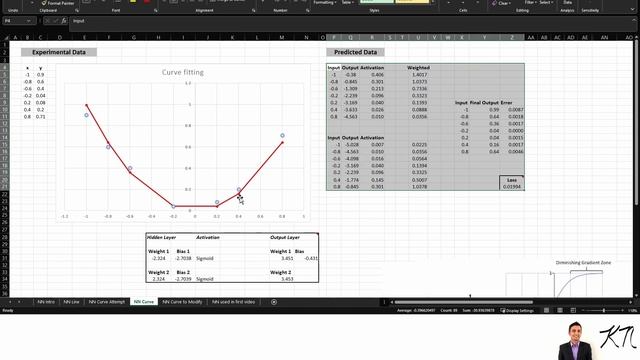Click the Insert Function fx icon

click(x=64, y=21)
